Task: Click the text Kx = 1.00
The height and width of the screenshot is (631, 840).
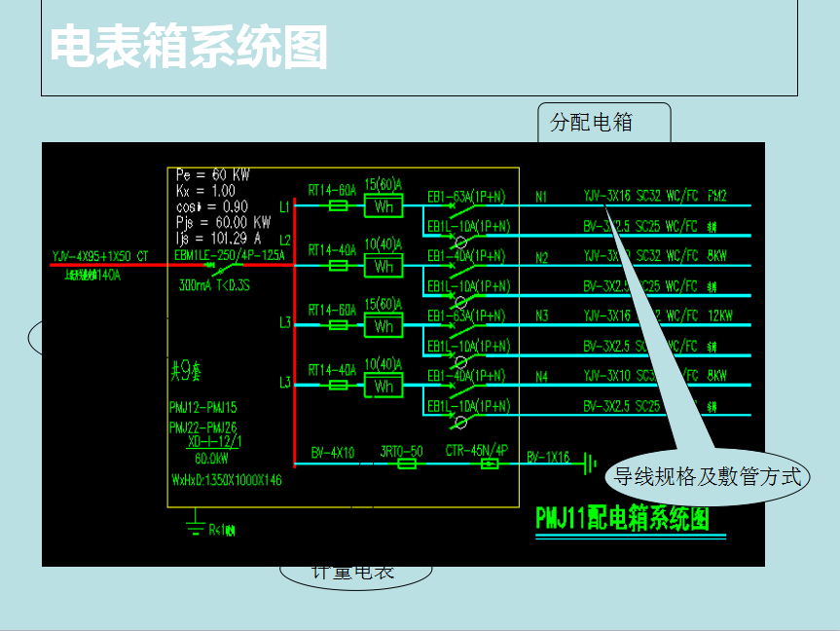Action: [205, 191]
